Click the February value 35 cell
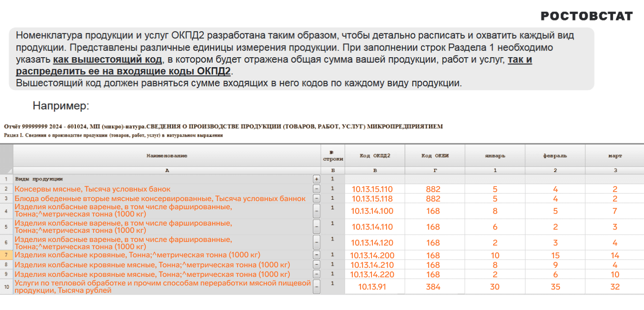 555,286
